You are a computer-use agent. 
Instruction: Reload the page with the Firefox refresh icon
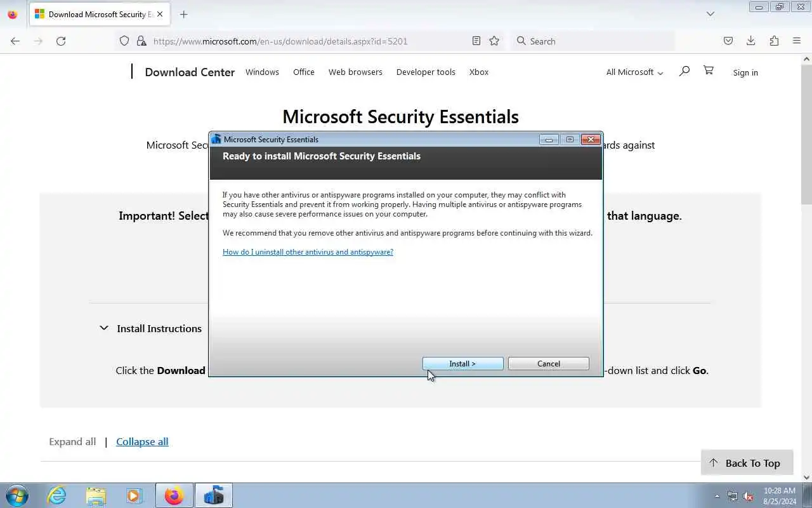point(61,41)
